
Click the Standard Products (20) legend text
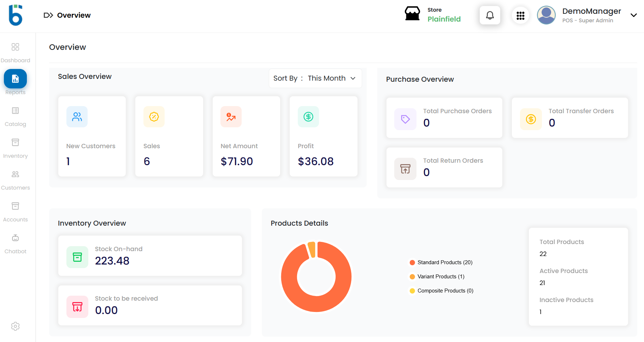tap(445, 262)
